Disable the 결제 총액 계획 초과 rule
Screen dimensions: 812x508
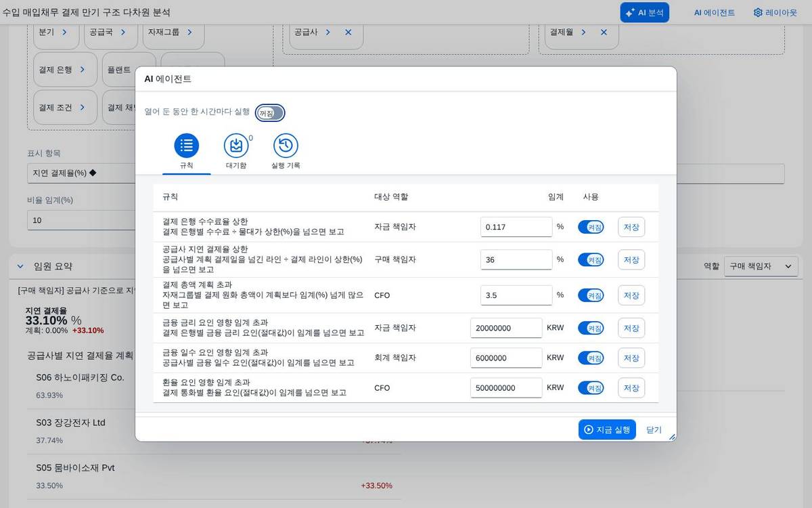click(590, 295)
